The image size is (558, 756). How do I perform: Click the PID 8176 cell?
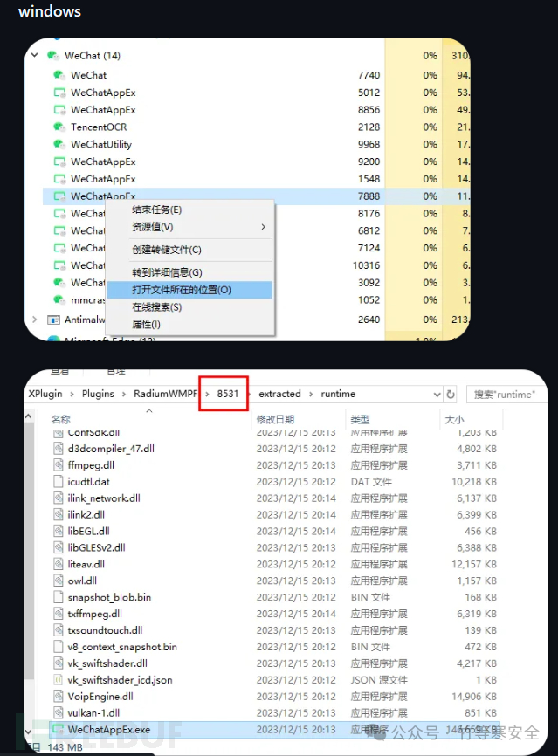coord(369,214)
